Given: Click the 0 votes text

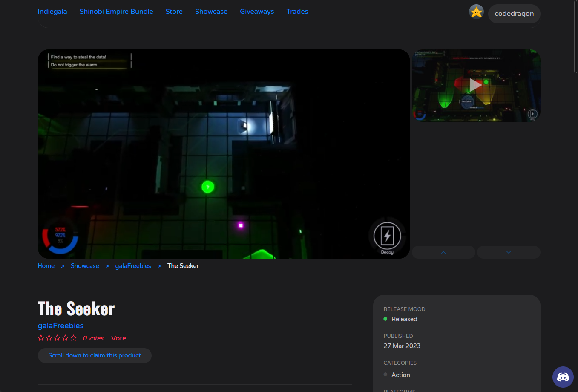Looking at the screenshot, I should pos(93,338).
